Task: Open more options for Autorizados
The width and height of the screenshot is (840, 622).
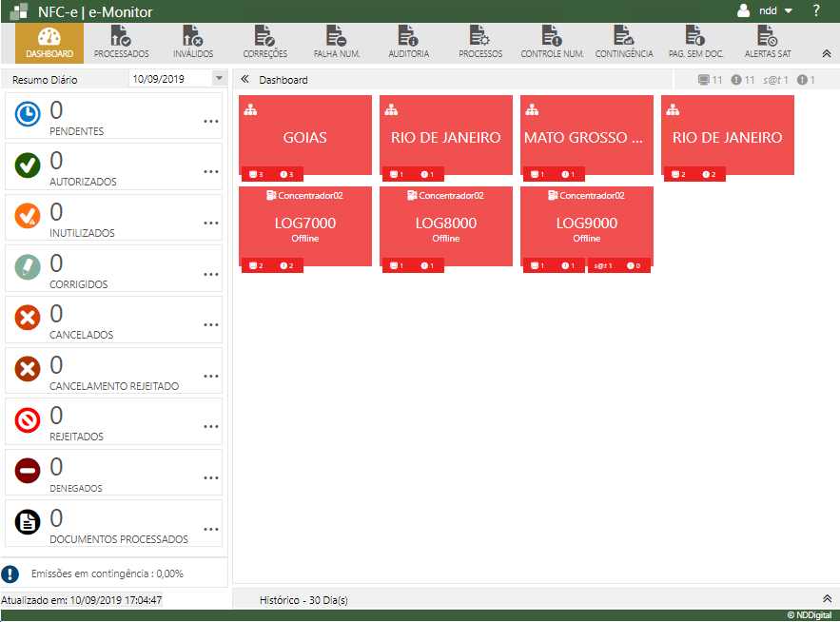Action: coord(211,171)
